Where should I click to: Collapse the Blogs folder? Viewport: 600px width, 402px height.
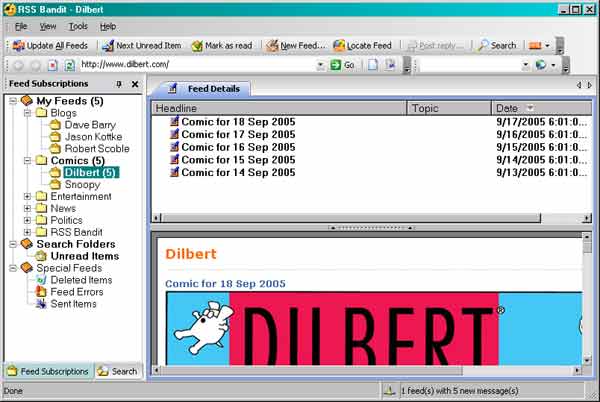[x=27, y=113]
